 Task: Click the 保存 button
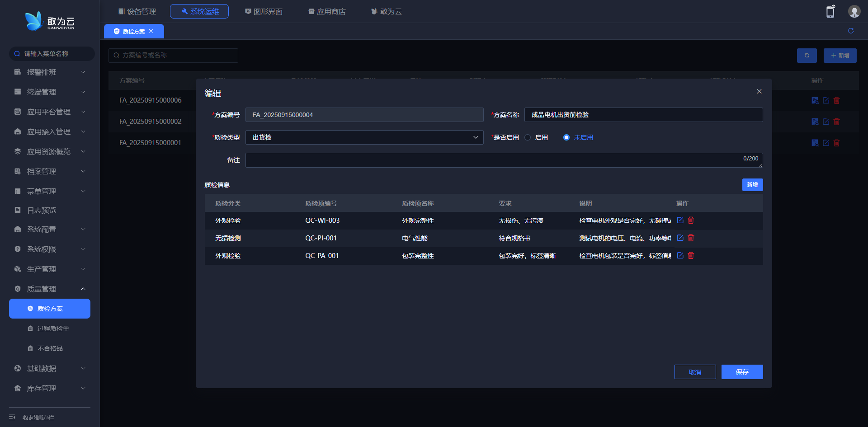tap(741, 372)
